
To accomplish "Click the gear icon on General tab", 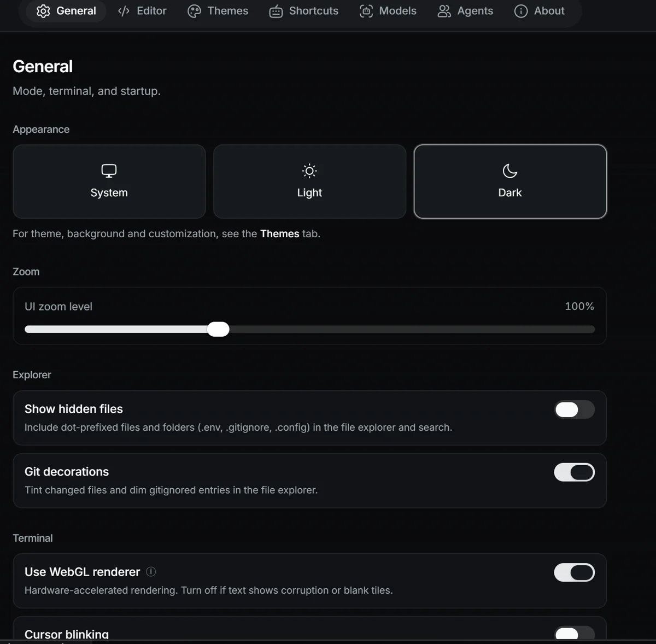I will point(43,11).
